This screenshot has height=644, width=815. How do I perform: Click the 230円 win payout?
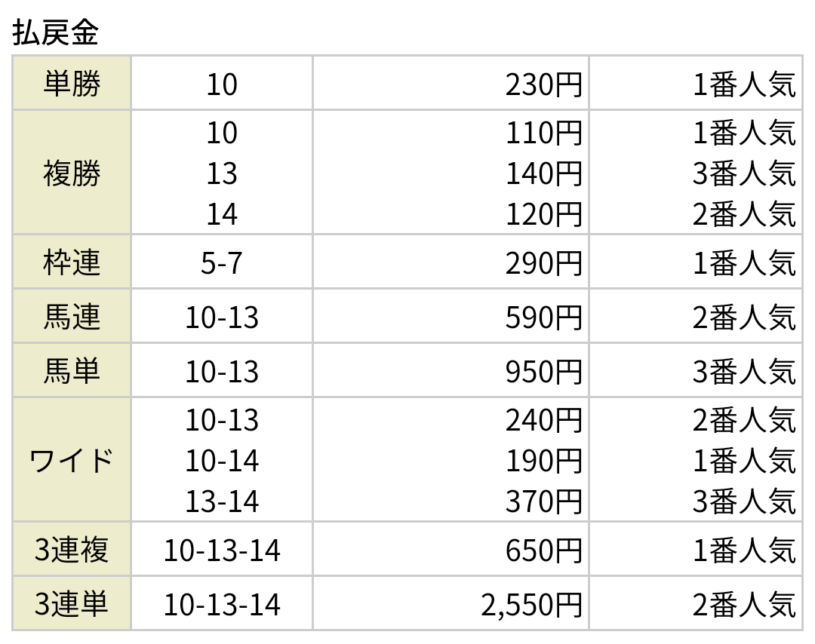coord(543,84)
